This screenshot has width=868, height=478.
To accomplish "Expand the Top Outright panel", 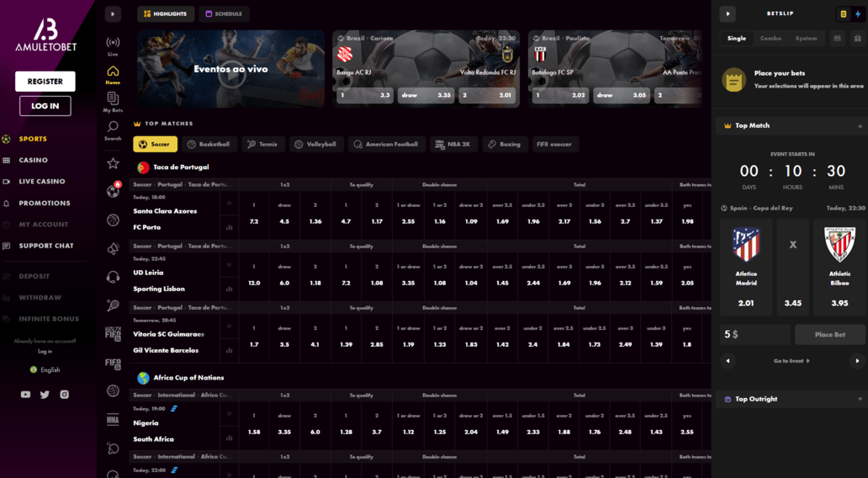I will point(860,399).
